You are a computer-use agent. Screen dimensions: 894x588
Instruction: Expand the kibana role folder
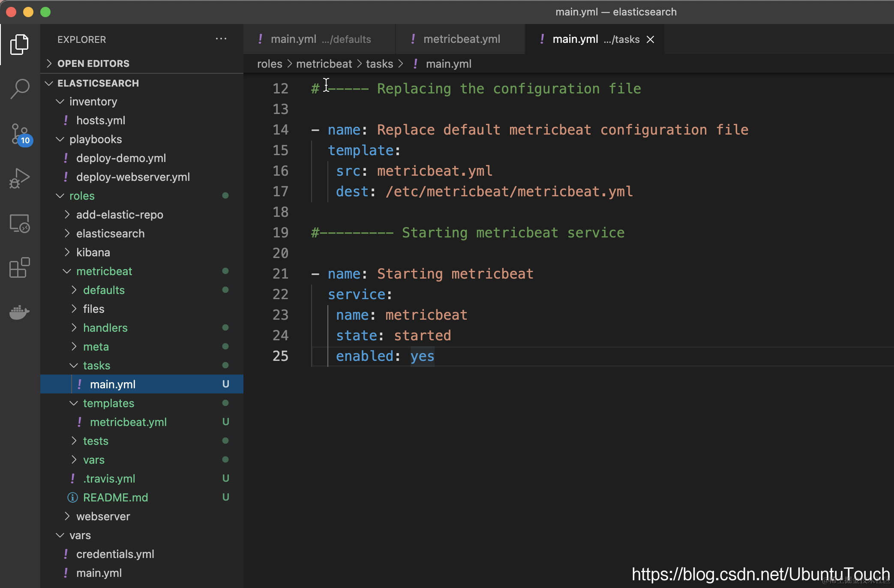click(x=93, y=252)
